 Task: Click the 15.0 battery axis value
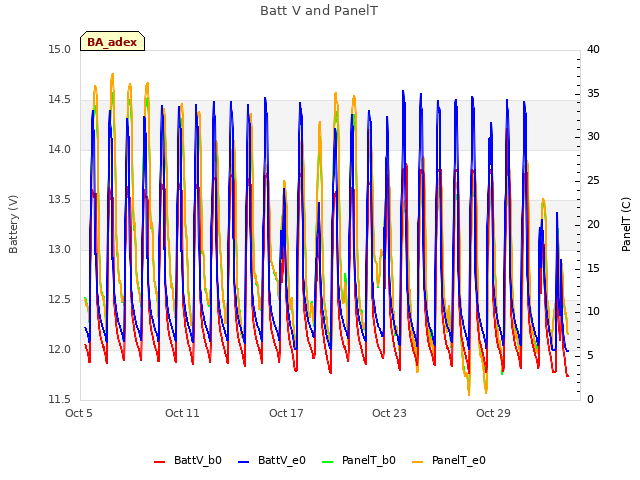pos(60,49)
